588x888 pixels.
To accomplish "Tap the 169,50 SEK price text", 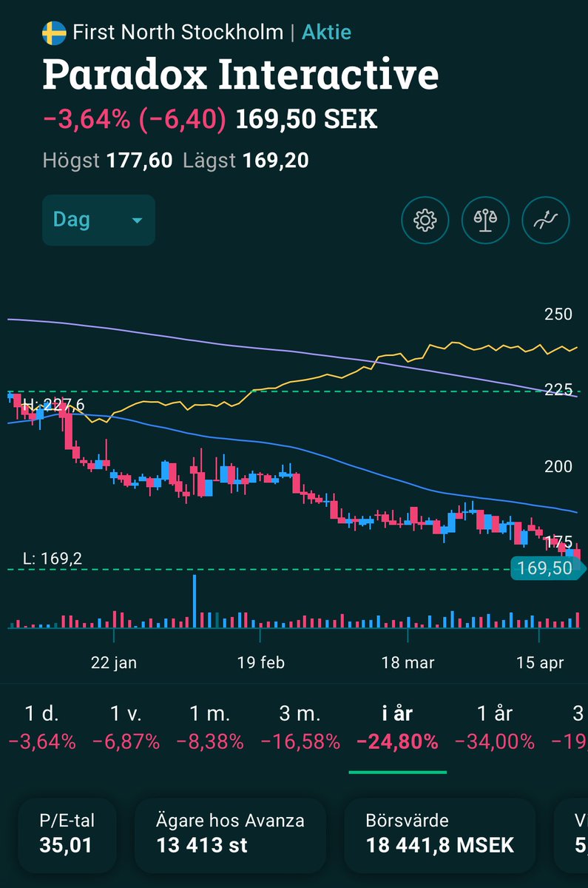I will 306,119.
